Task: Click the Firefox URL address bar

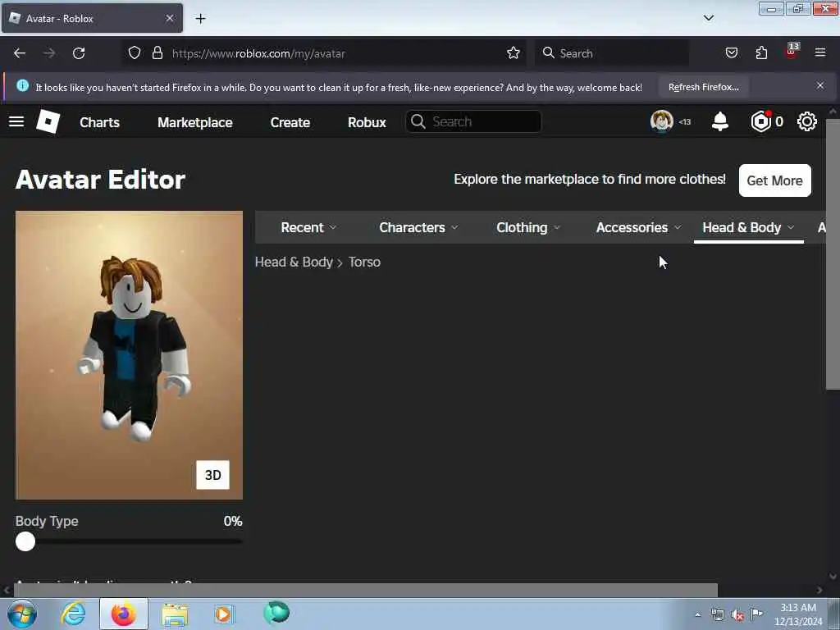Action: click(323, 53)
